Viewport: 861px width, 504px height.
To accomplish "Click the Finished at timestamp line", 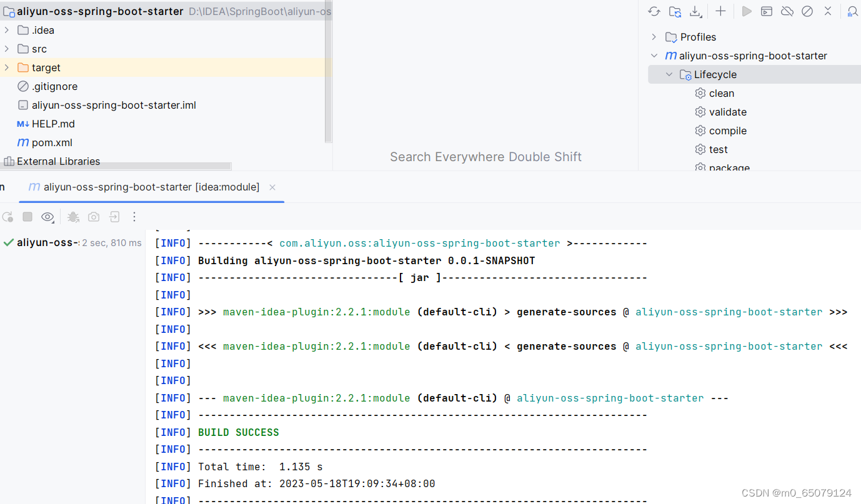I will (316, 483).
